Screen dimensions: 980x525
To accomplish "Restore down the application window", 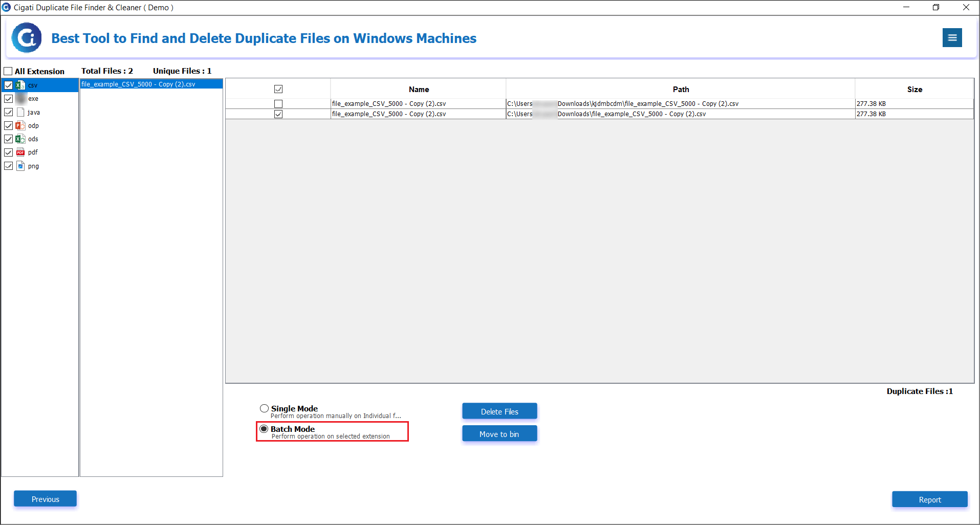I will pyautogui.click(x=936, y=7).
